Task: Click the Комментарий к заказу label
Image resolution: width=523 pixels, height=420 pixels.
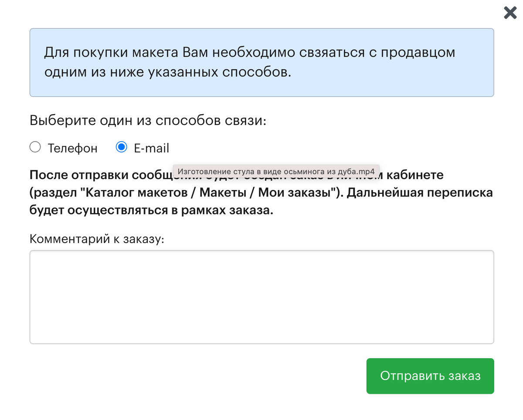Action: [x=97, y=239]
